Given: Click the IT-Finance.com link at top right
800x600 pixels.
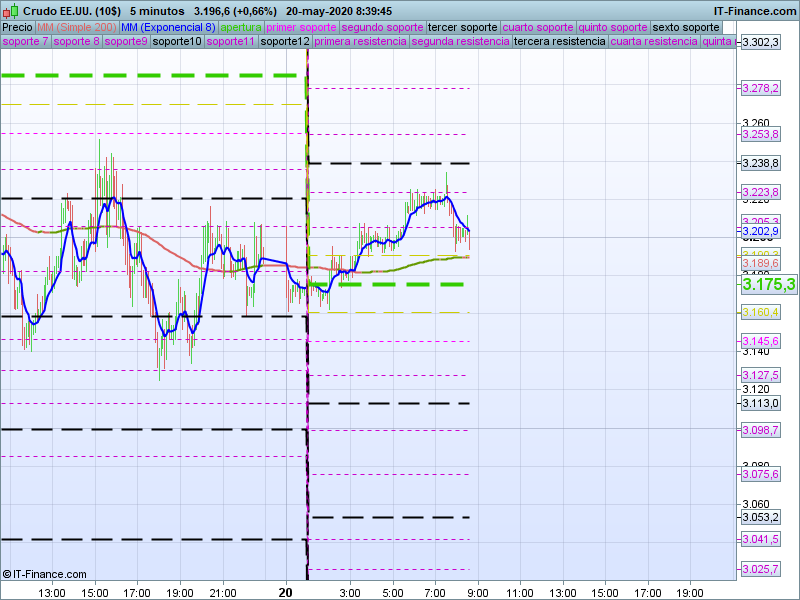Looking at the screenshot, I should 754,10.
